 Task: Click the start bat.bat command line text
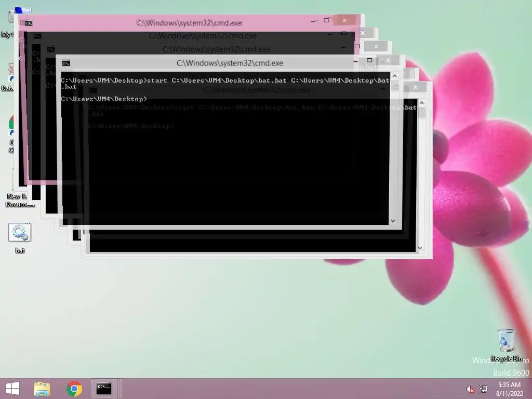click(225, 84)
